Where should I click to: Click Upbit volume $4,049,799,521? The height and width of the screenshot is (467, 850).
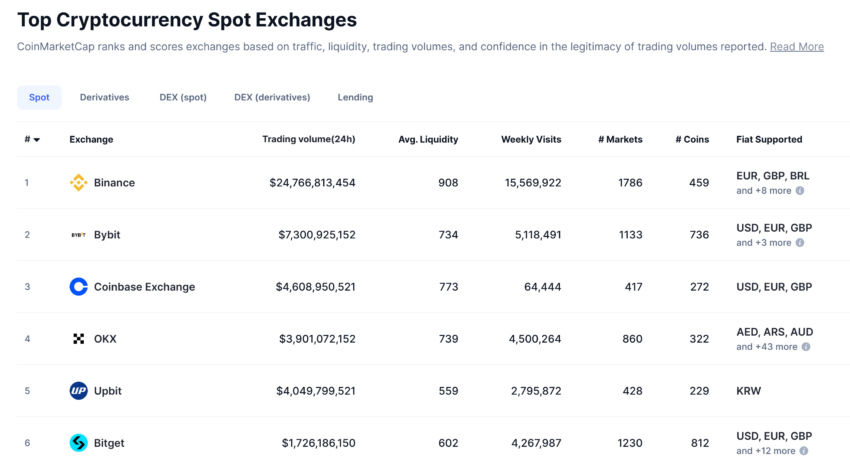point(315,391)
